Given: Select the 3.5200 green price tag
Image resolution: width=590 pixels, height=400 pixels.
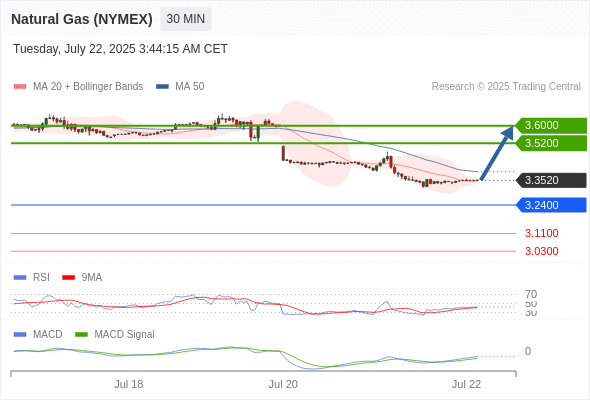Looking at the screenshot, I should (x=552, y=143).
